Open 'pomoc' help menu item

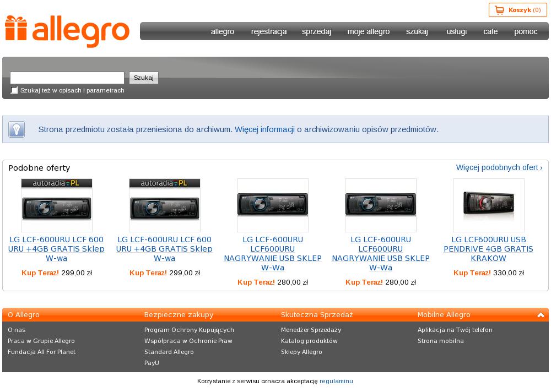(x=526, y=31)
